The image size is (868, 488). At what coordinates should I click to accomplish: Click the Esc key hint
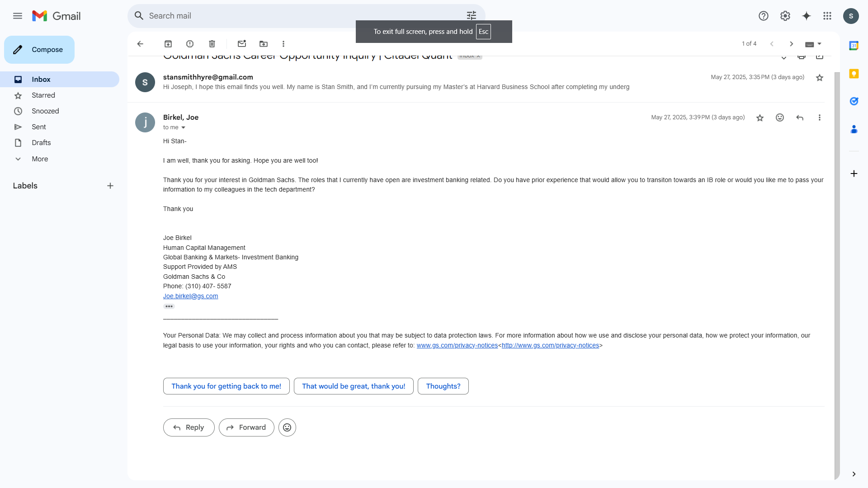(483, 32)
